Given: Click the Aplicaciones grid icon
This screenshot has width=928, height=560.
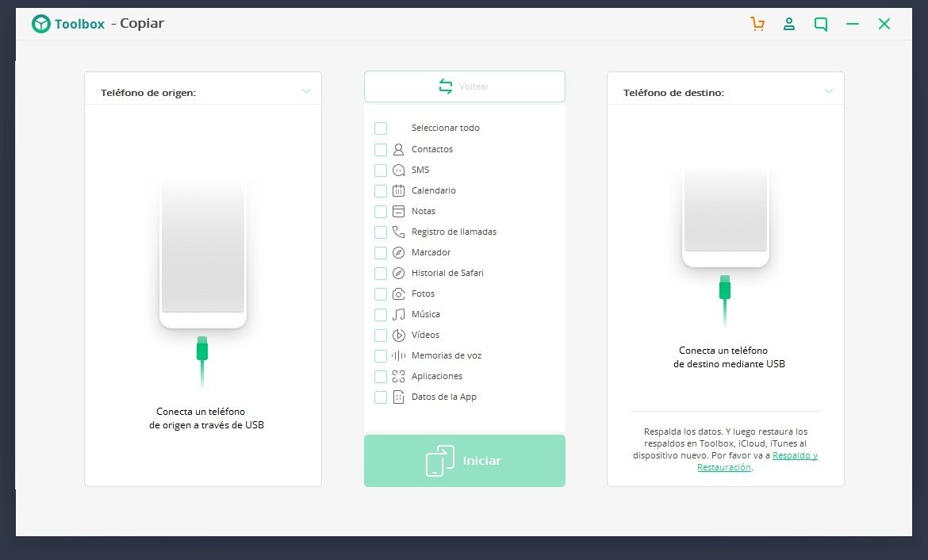Looking at the screenshot, I should 399,377.
